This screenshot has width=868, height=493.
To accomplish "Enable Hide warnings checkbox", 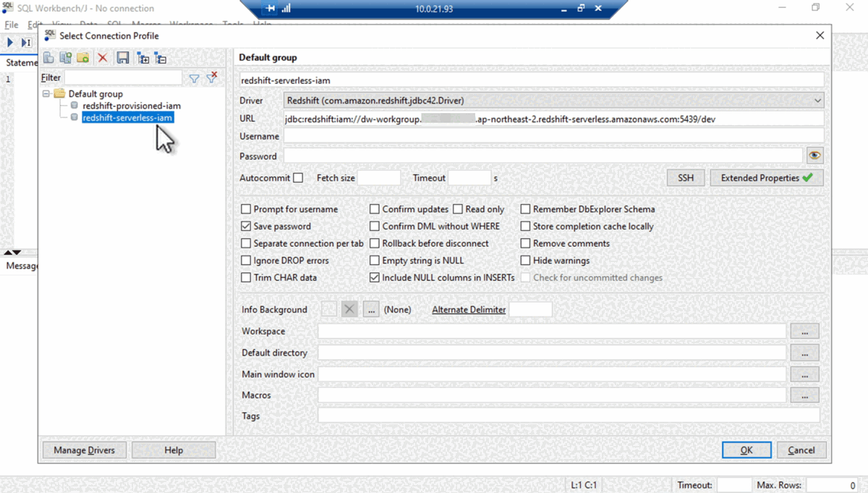I will (x=526, y=261).
